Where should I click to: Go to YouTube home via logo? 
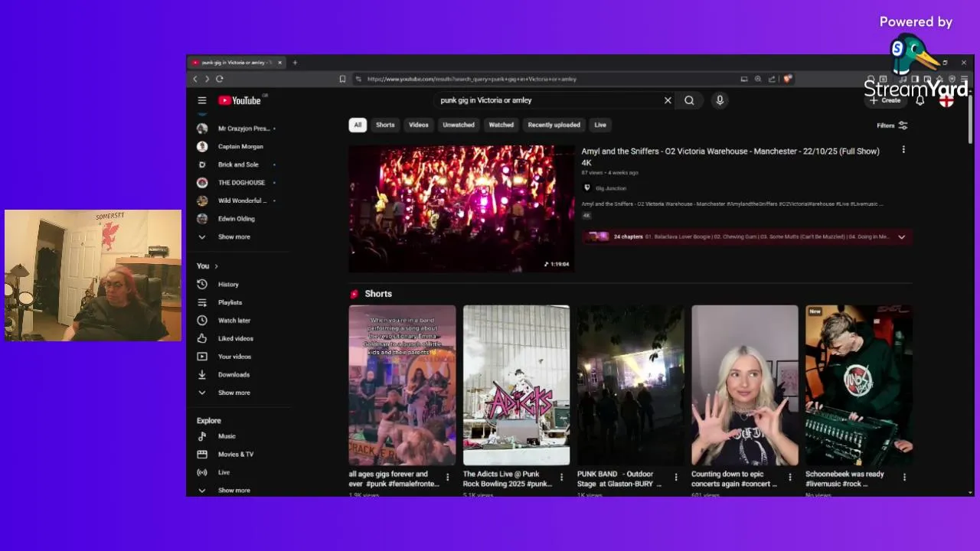240,100
